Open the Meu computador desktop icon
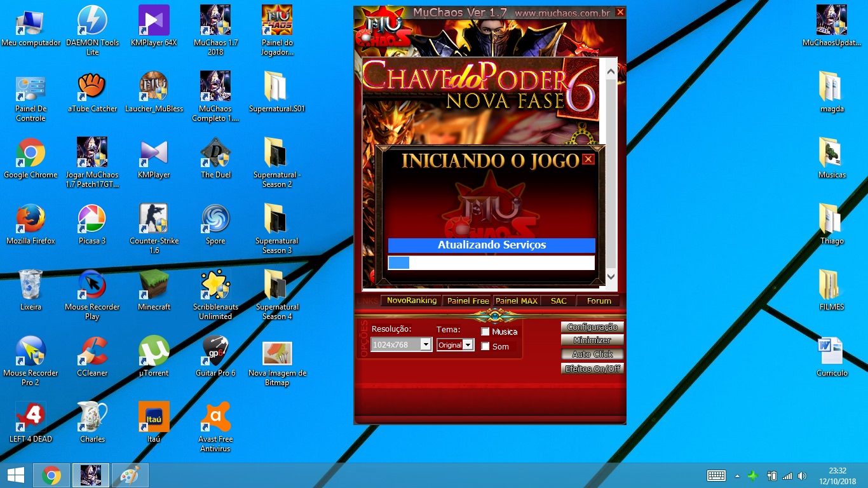This screenshot has width=868, height=488. (x=31, y=27)
